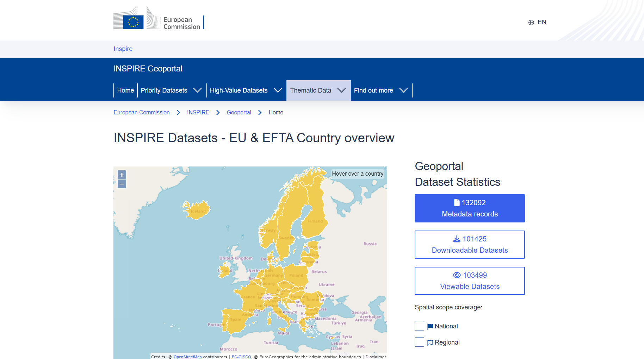644x359 pixels.
Task: Open the 132092 Metadata records button
Action: click(x=470, y=208)
